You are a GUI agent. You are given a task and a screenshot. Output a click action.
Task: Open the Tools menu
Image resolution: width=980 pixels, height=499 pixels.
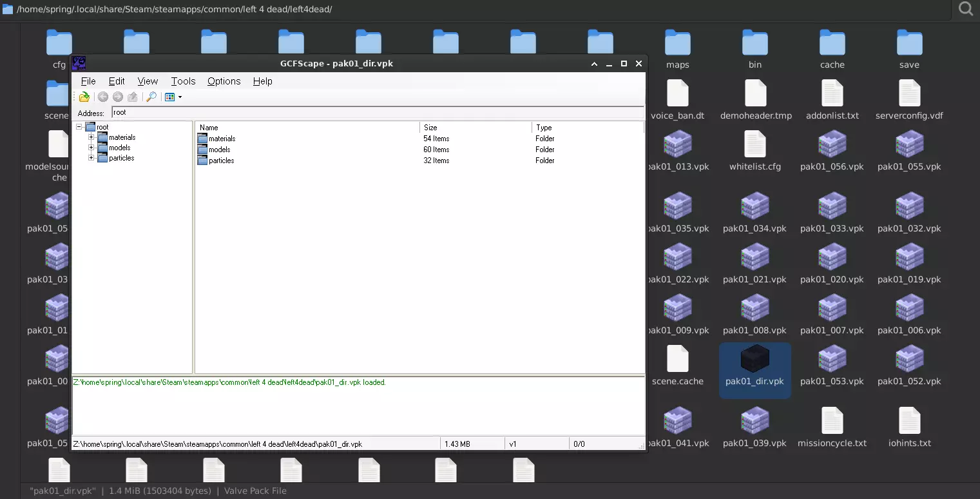(183, 81)
